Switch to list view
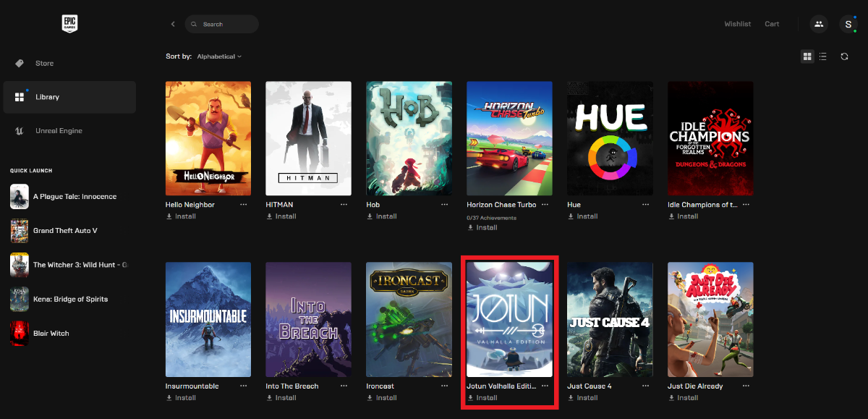 click(822, 56)
